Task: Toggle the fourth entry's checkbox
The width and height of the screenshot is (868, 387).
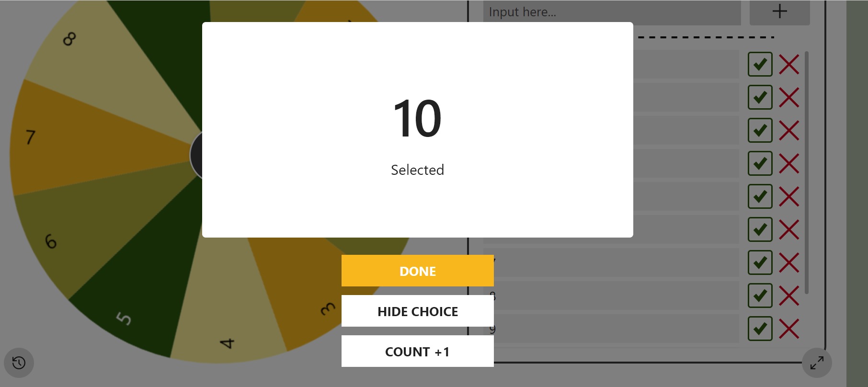Action: pyautogui.click(x=760, y=163)
